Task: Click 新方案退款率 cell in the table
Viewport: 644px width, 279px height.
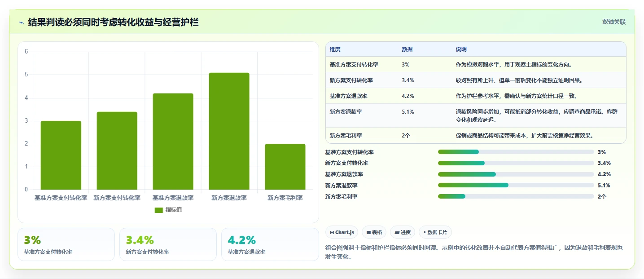Action: tap(346, 112)
